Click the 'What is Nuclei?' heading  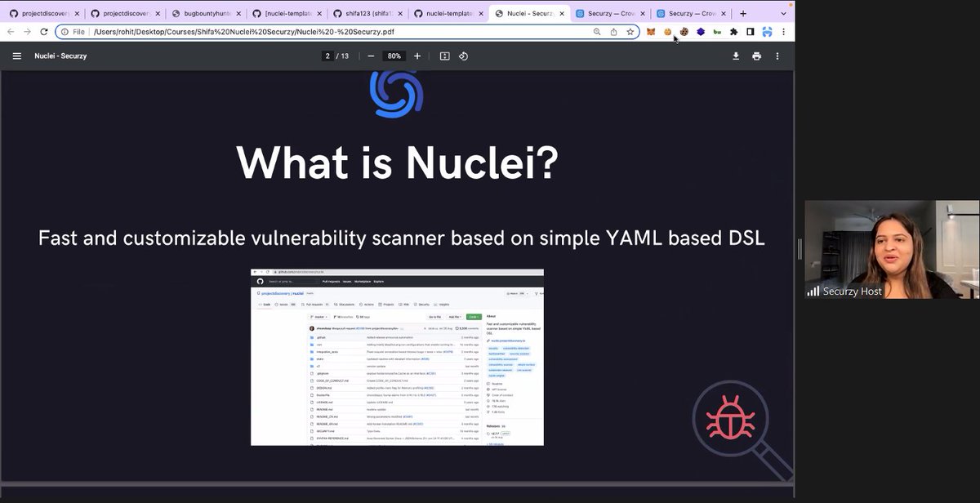coord(397,162)
